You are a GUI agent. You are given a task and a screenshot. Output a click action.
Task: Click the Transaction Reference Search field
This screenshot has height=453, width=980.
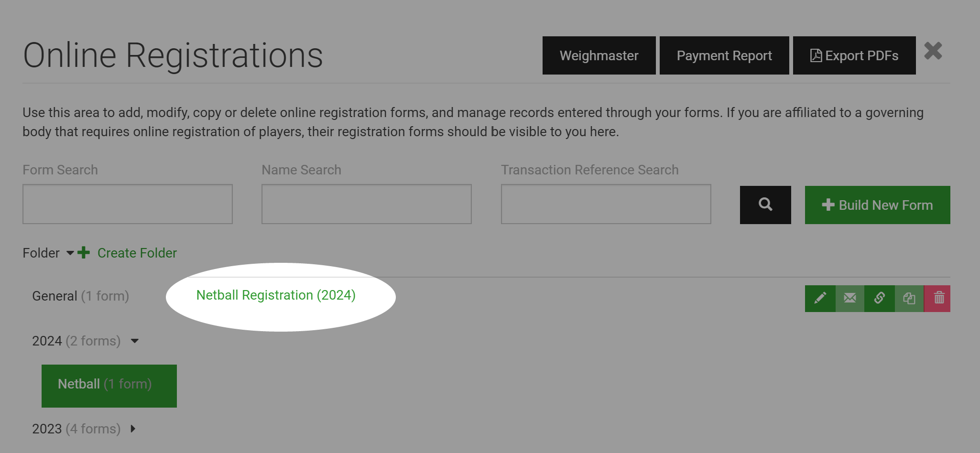606,204
